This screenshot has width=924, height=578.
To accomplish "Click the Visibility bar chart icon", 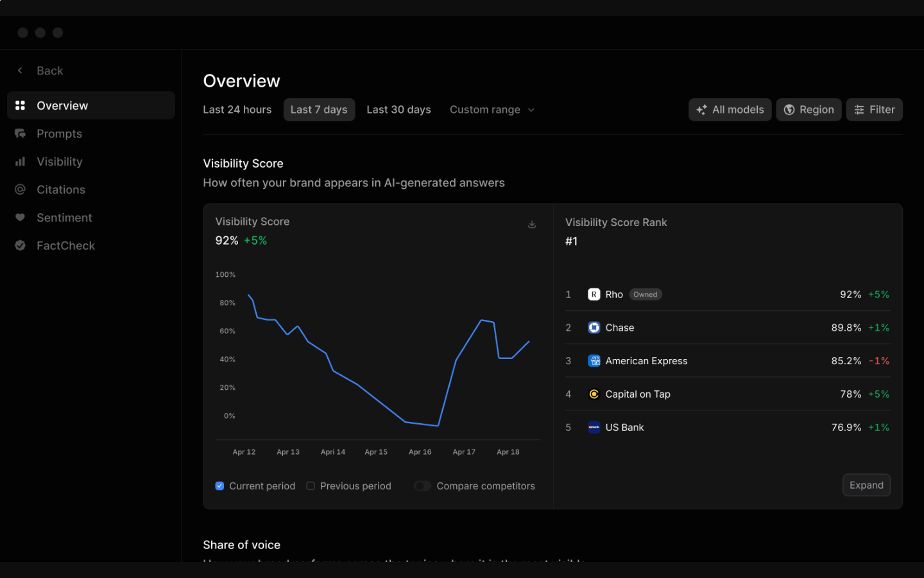I will [x=20, y=162].
